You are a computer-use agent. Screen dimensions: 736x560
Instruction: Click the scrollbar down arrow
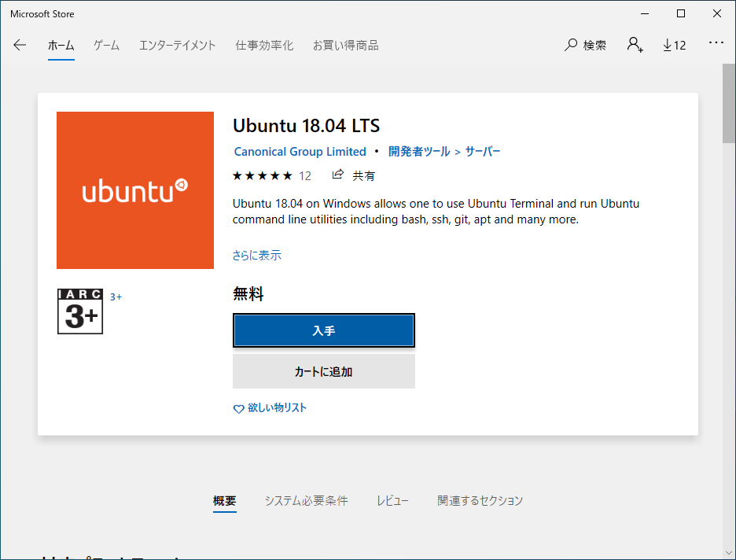728,553
